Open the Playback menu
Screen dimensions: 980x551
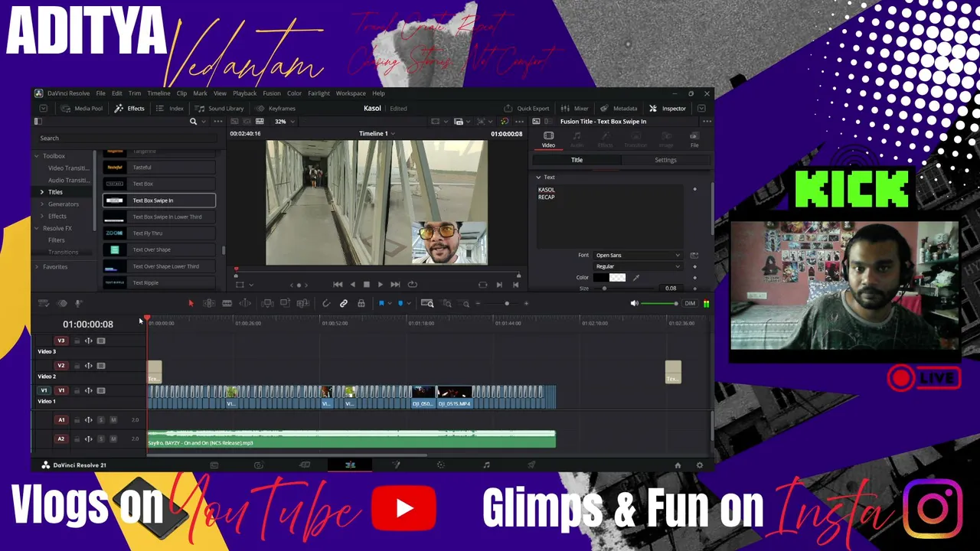[x=244, y=93]
